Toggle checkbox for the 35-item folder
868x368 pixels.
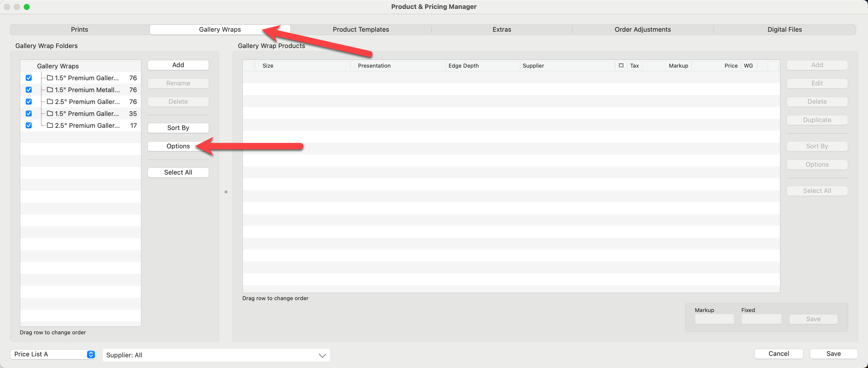(x=29, y=114)
